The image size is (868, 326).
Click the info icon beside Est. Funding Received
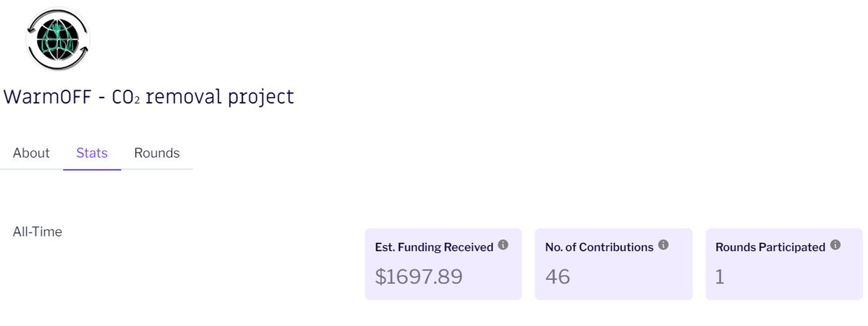click(503, 246)
